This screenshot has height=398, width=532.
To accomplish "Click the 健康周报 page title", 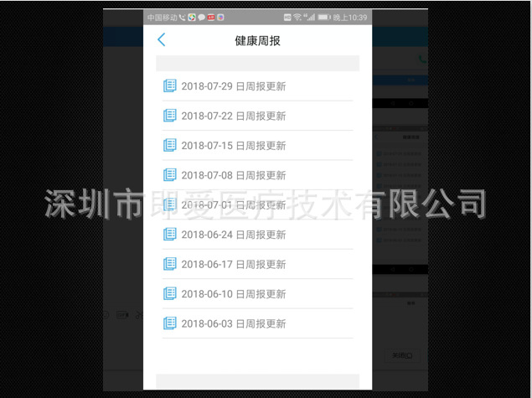I will pos(257,41).
